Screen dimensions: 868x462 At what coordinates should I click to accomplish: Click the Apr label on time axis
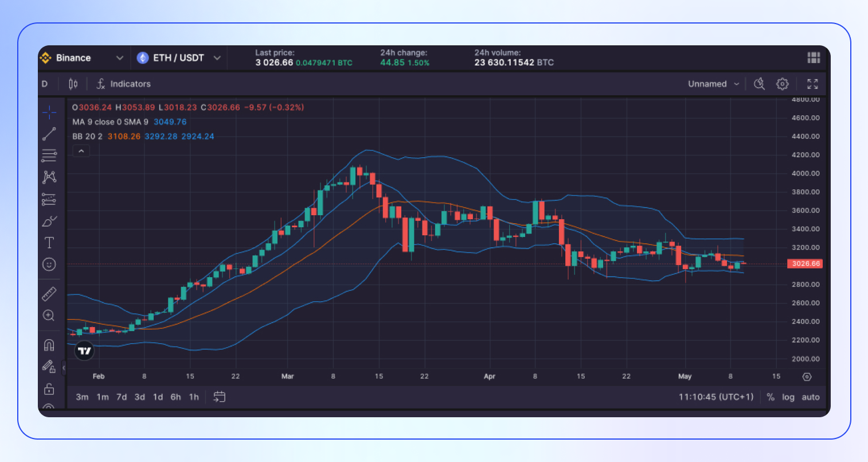click(x=489, y=376)
